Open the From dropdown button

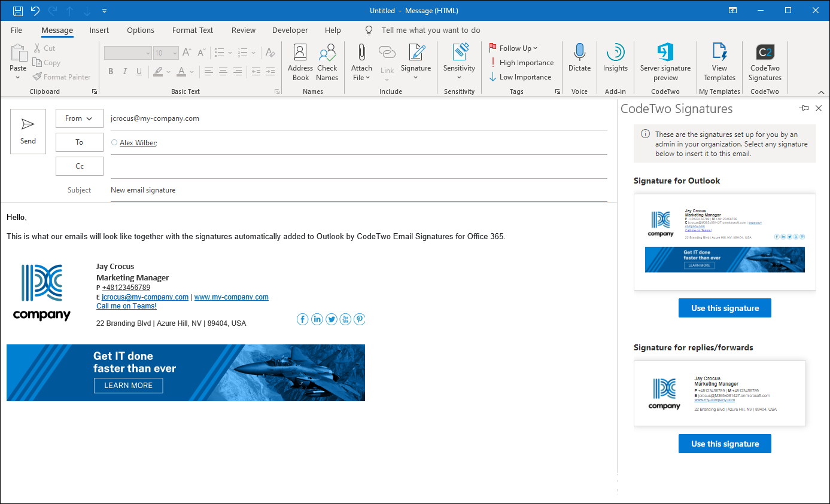pos(80,118)
